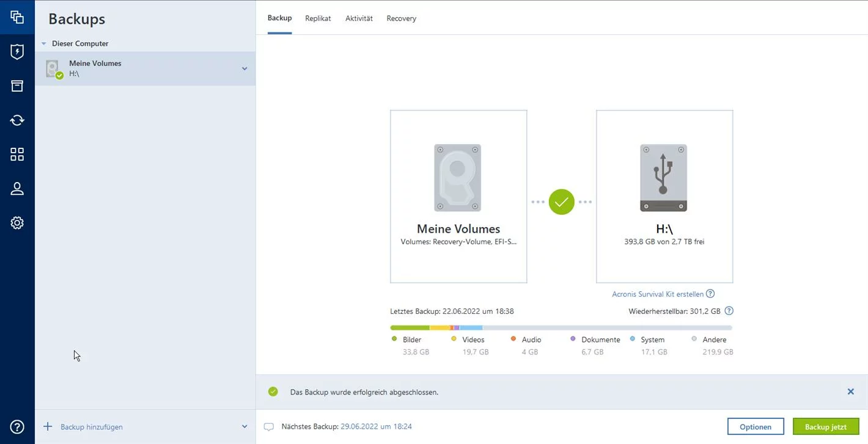Screen dimensions: 868x444
Task: Switch to the Replikat tab
Action: pos(318,18)
